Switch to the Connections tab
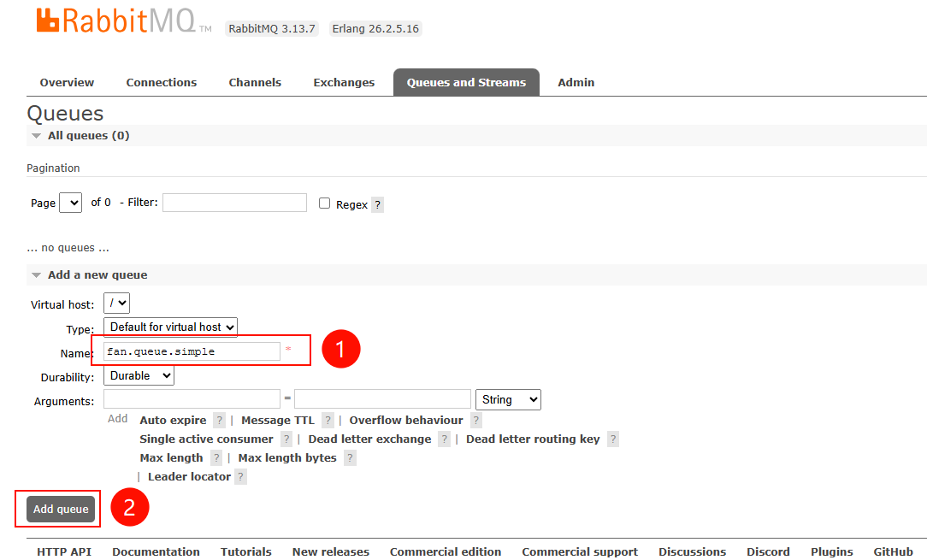This screenshot has height=560, width=927. pos(162,83)
